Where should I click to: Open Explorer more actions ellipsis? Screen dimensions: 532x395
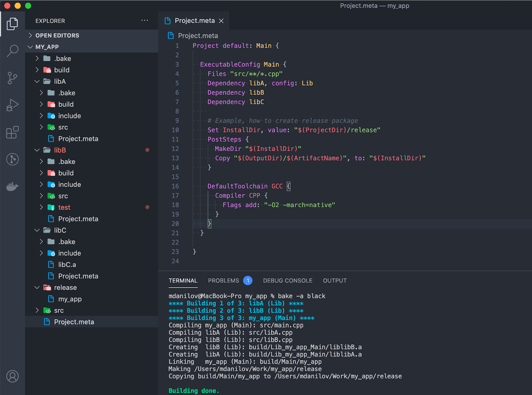click(145, 21)
